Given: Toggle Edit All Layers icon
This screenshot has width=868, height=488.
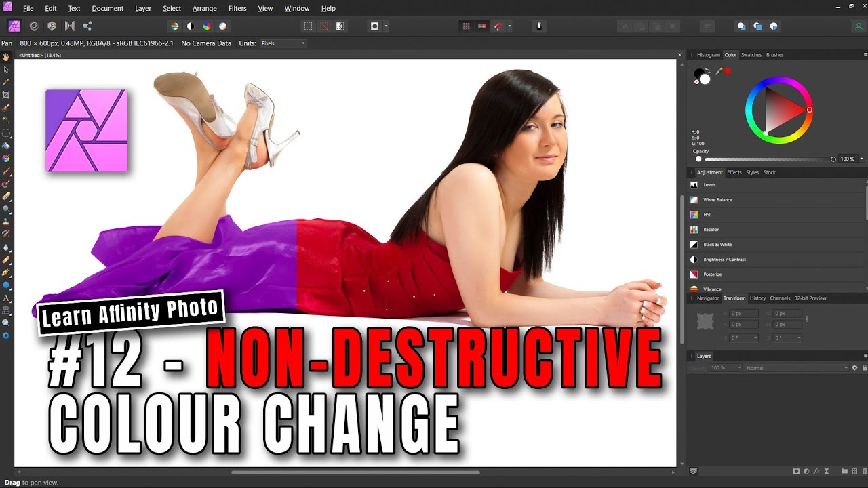Looking at the screenshot, I should pyautogui.click(x=693, y=471).
